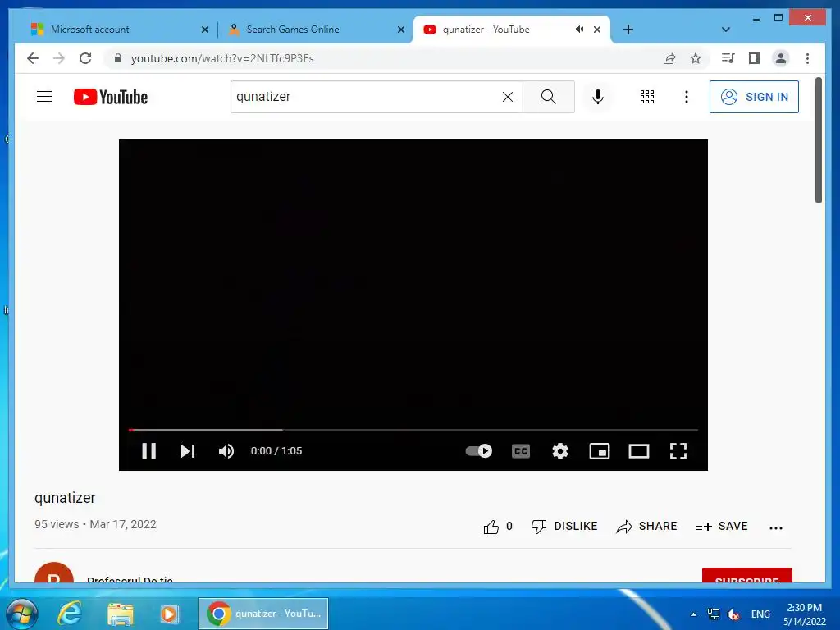Mute the YouTube tab audio icon
This screenshot has height=630, width=840.
pyautogui.click(x=579, y=30)
